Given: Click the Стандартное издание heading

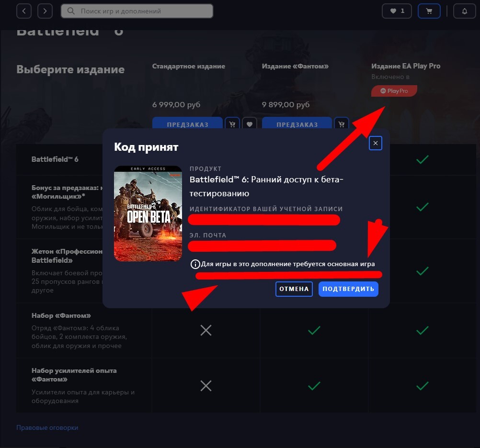Looking at the screenshot, I should coord(189,66).
